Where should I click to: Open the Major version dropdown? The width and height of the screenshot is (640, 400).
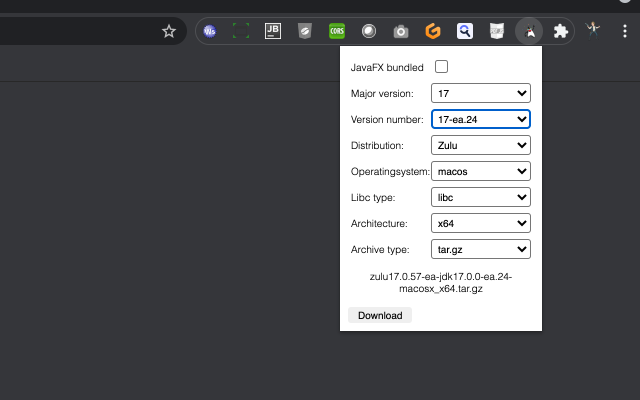tap(480, 93)
